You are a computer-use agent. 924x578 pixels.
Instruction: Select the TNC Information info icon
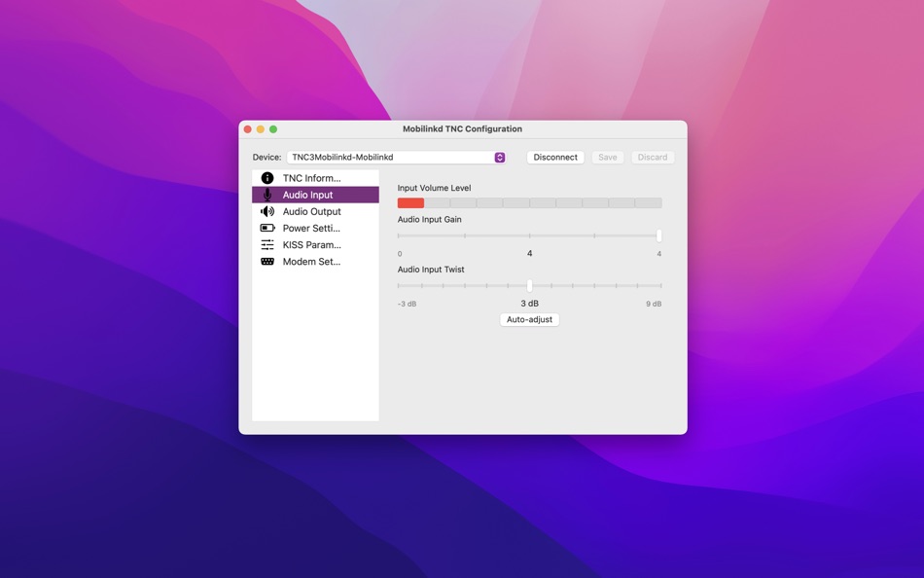(267, 177)
